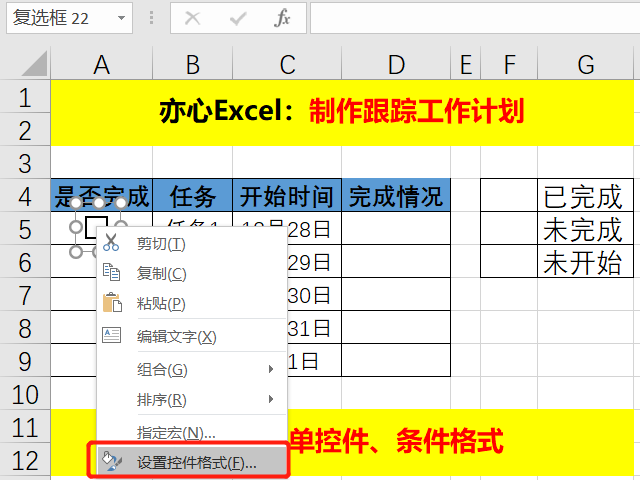640x480 pixels.
Task: Select column D header
Action: point(396,64)
